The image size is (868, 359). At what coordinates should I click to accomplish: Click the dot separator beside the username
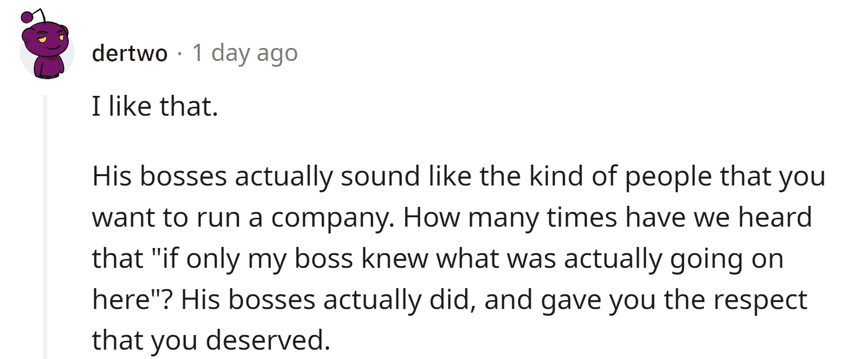point(179,53)
